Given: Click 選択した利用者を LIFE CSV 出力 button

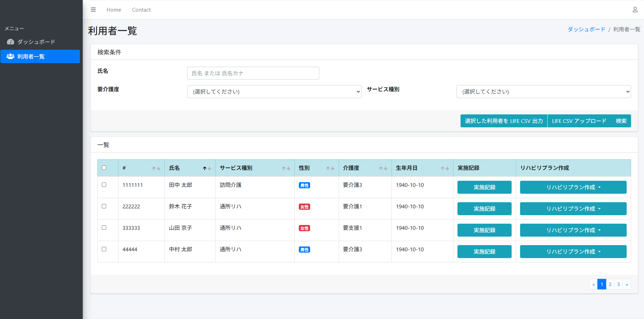Looking at the screenshot, I should point(504,121).
